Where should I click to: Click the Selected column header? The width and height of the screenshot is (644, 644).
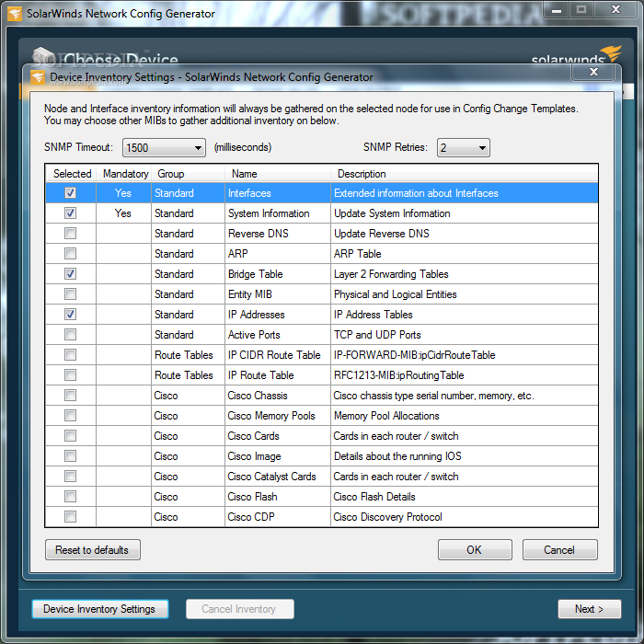point(72,174)
